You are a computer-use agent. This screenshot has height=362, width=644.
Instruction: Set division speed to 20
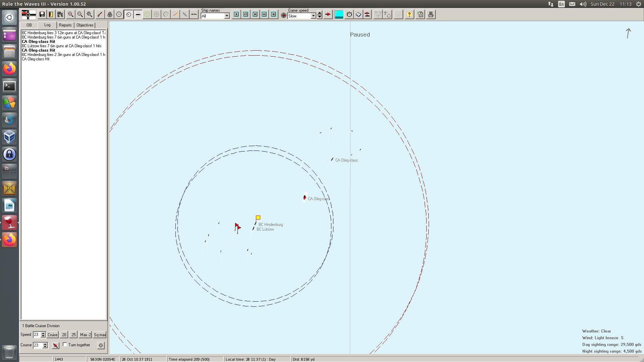click(64, 335)
